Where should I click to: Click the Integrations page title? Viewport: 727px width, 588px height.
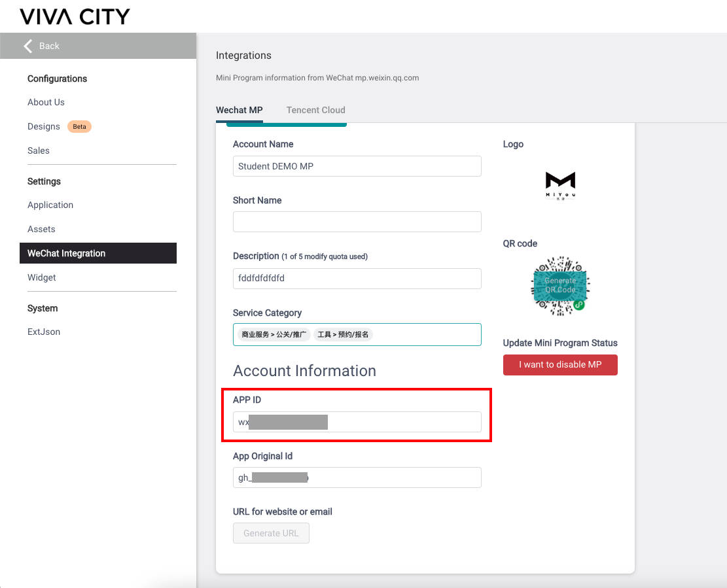tap(243, 56)
